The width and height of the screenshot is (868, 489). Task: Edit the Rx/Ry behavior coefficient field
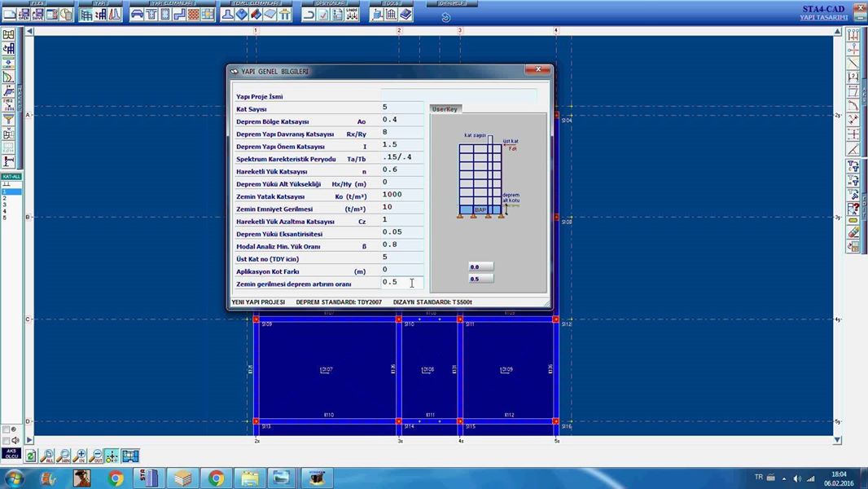pyautogui.click(x=402, y=132)
